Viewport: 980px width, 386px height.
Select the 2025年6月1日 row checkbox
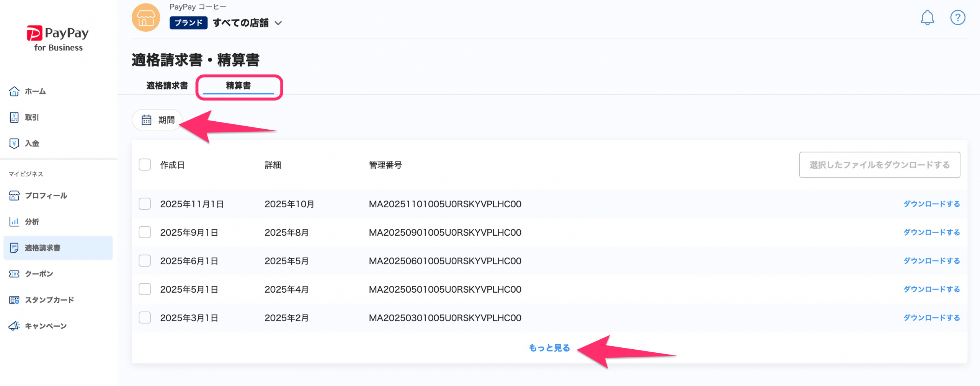pos(145,261)
